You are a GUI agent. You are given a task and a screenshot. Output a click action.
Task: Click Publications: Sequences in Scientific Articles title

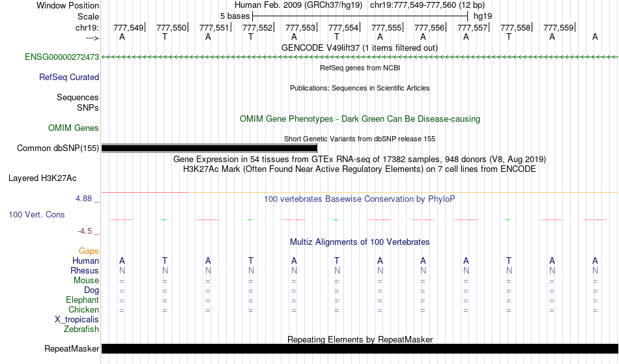click(360, 88)
